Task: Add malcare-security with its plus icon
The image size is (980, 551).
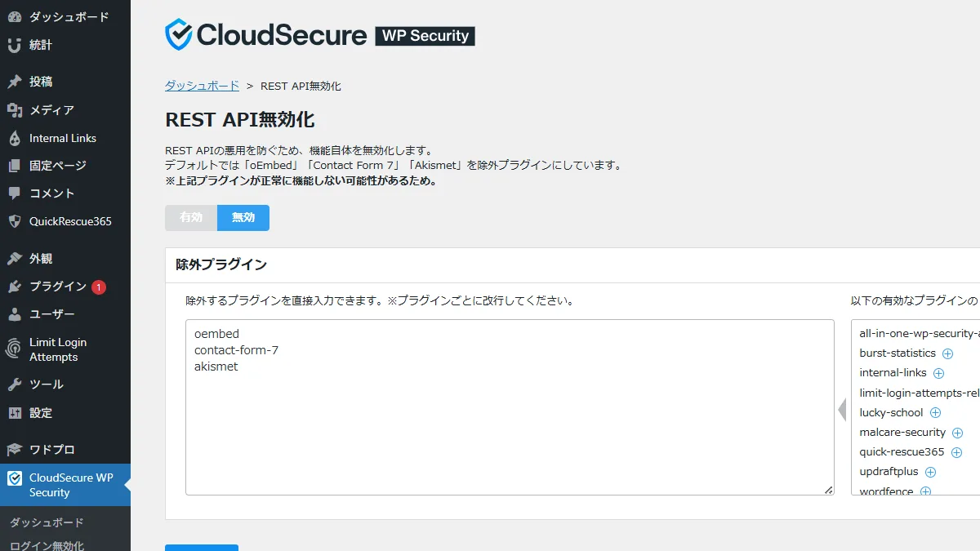Action: (x=958, y=433)
